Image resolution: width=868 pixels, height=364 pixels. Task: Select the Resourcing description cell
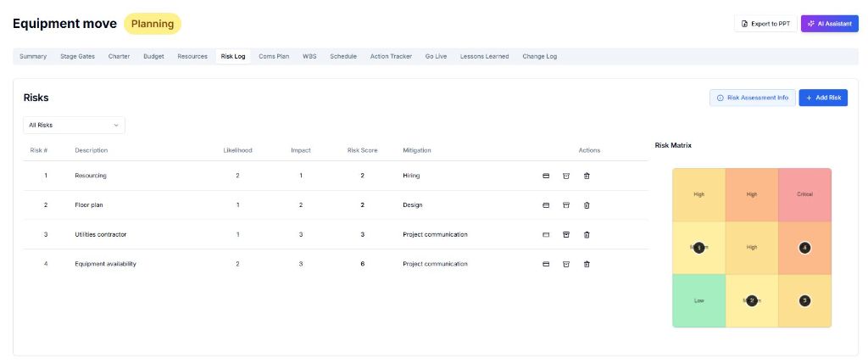(x=91, y=176)
